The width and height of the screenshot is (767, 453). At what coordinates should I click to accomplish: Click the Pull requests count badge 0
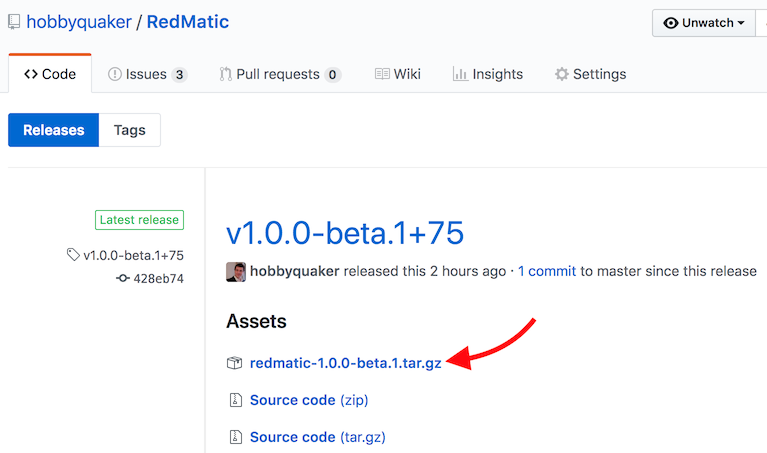pos(333,75)
